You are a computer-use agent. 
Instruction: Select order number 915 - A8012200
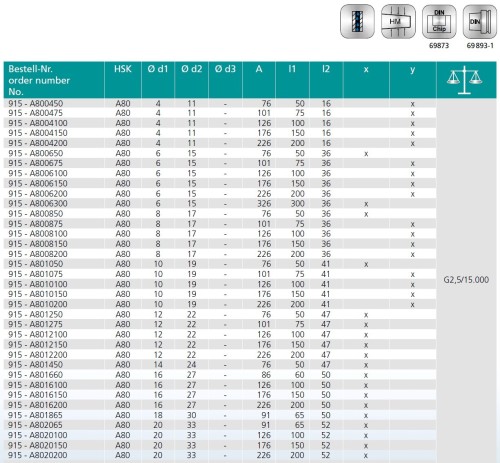[x=38, y=355]
